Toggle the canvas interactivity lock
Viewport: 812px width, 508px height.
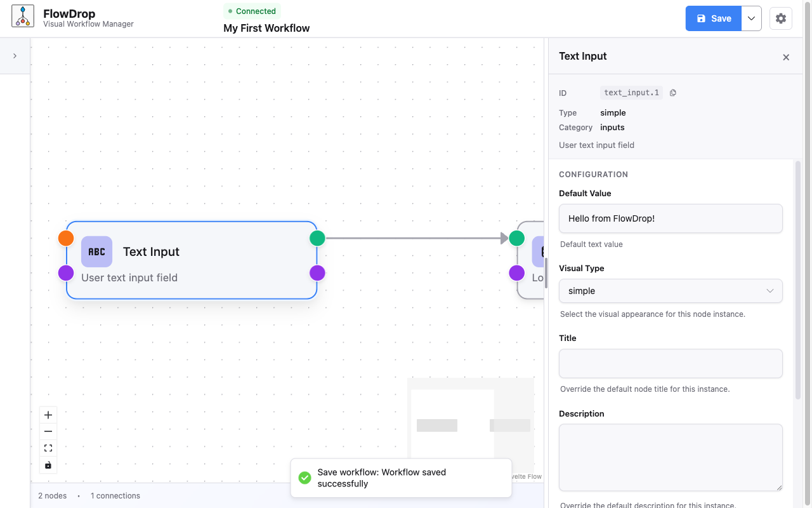tap(48, 465)
